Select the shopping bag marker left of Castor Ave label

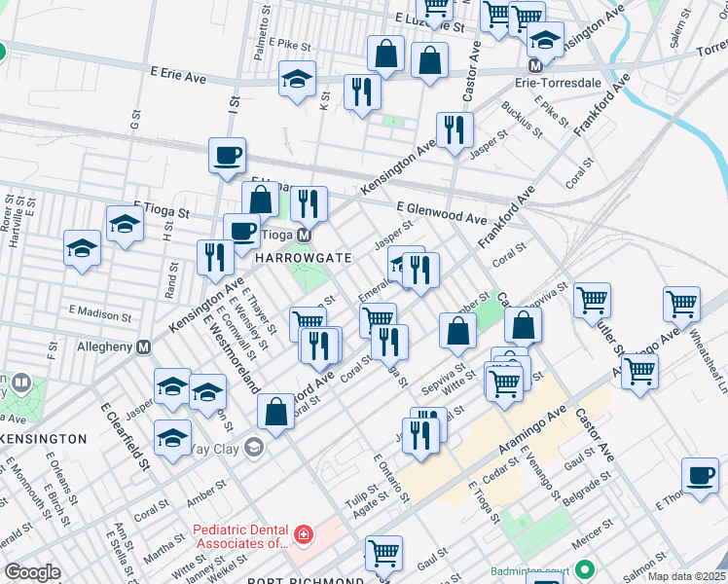pyautogui.click(x=429, y=61)
